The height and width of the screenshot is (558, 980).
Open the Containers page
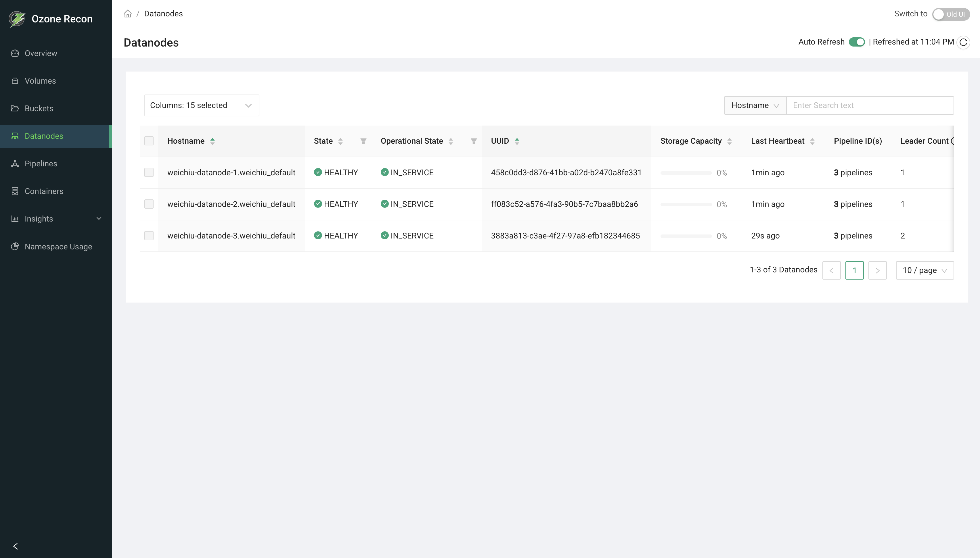click(x=44, y=191)
